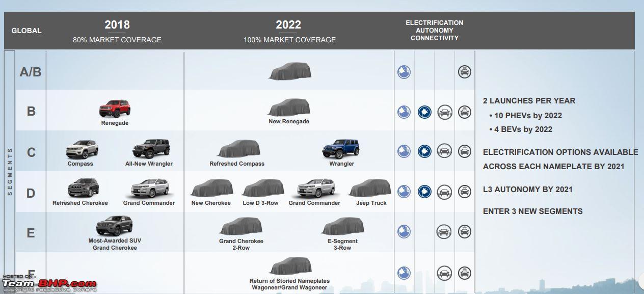Click the covered Refreshed Compass image
The image size is (644, 294).
(x=239, y=149)
